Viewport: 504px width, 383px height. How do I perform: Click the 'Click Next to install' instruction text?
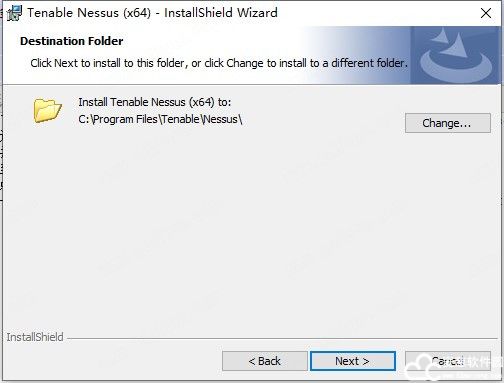pyautogui.click(x=219, y=63)
